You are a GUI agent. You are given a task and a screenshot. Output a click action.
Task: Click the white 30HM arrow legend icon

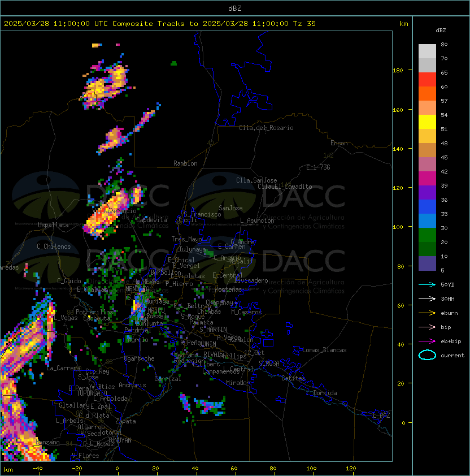427,298
